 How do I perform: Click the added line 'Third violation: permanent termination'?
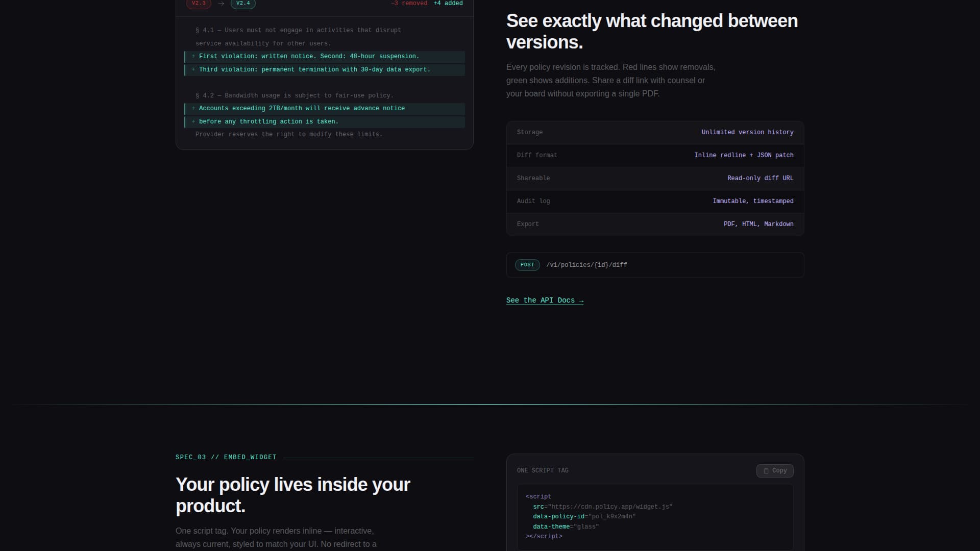click(x=314, y=70)
